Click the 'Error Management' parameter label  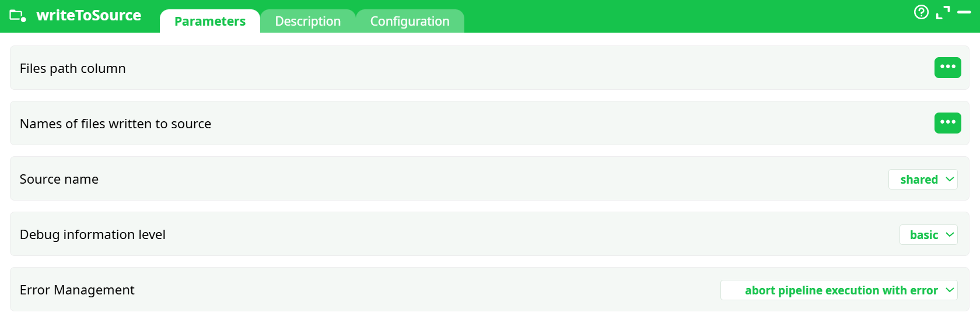(x=77, y=290)
